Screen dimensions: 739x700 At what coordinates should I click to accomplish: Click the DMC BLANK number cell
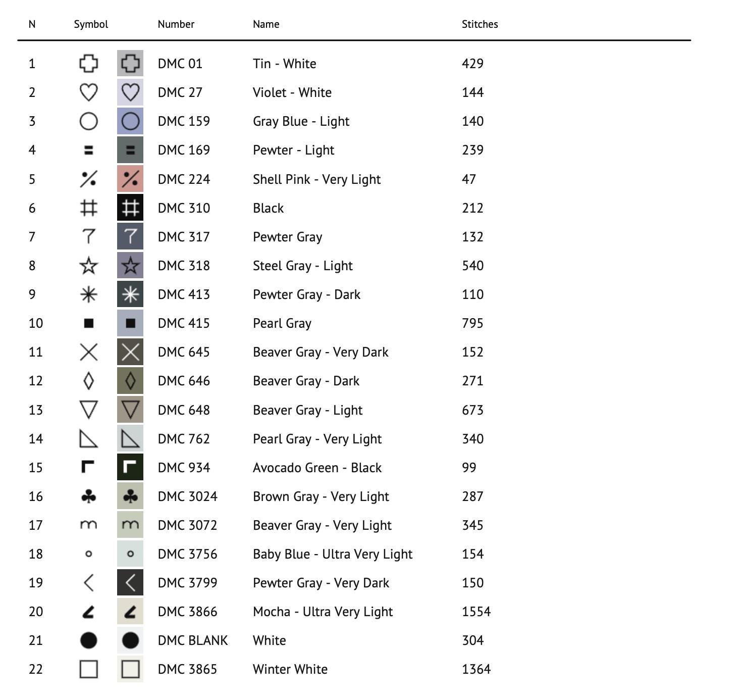193,640
